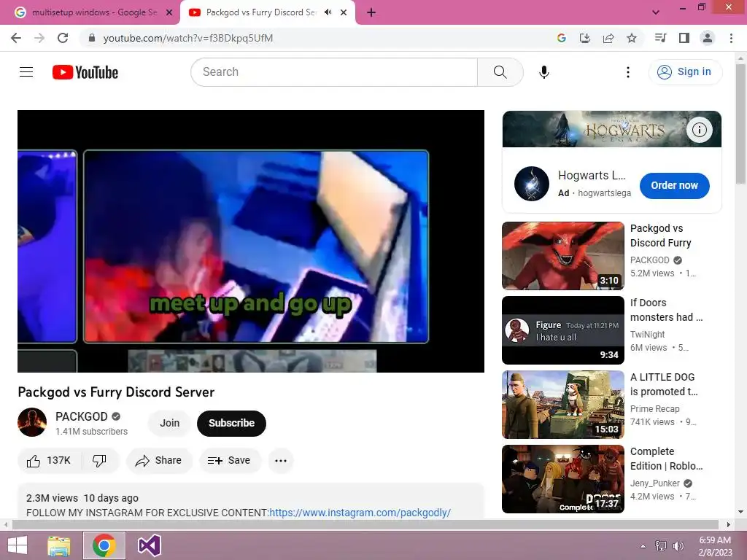747x560 pixels.
Task: Open Complete Edition Roblox thumbnail
Action: pyautogui.click(x=562, y=478)
